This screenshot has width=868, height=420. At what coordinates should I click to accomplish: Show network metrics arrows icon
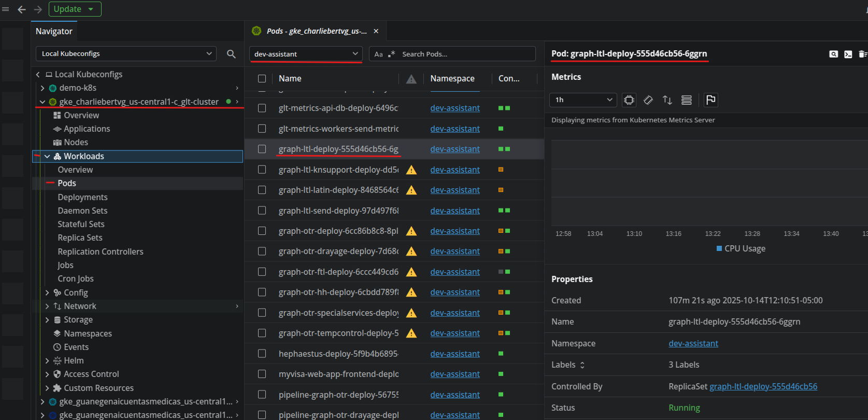click(667, 100)
